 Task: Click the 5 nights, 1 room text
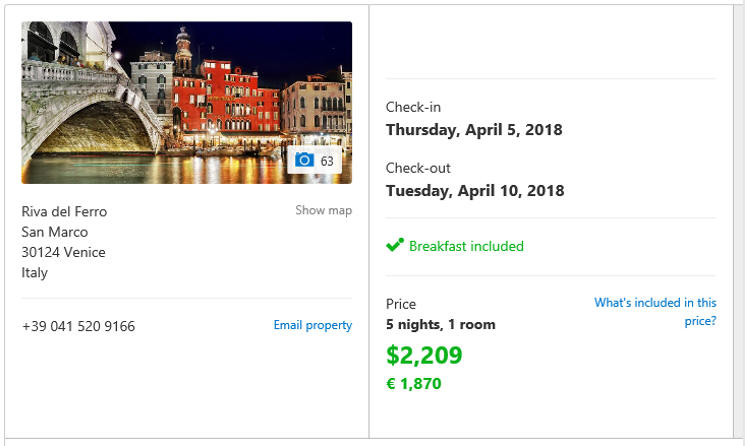440,324
